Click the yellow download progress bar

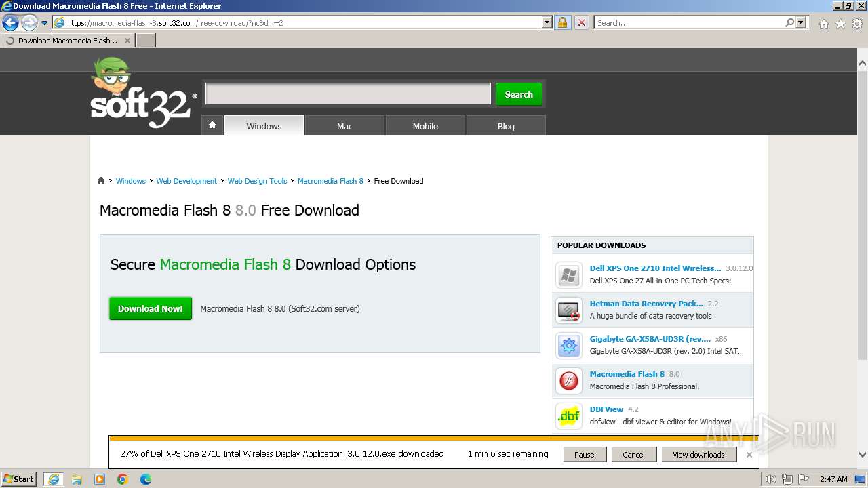pyautogui.click(x=433, y=439)
